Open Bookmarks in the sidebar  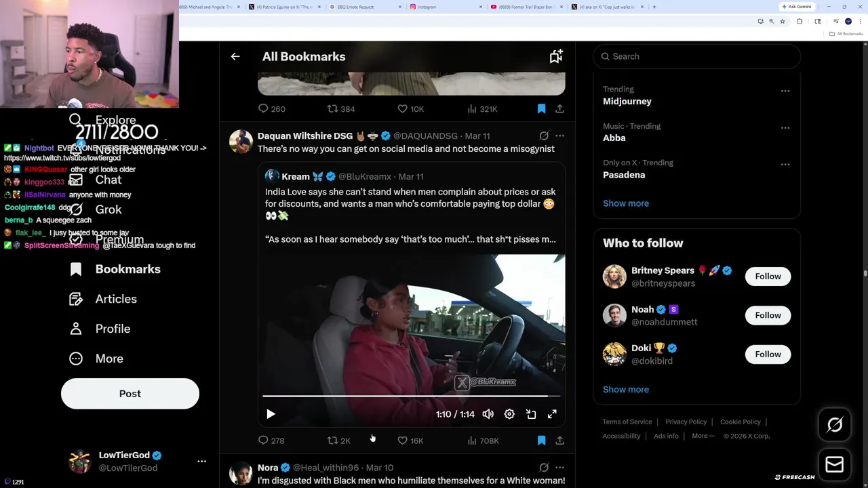(115, 269)
